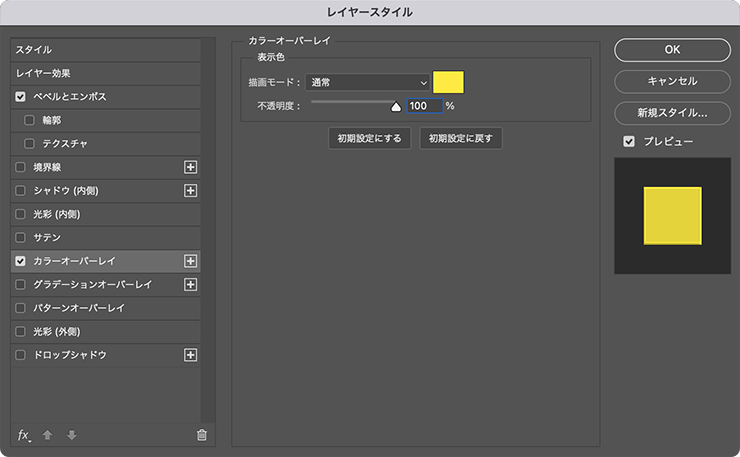Screen dimensions: 740x457
Task: Click the OK button
Action: tap(673, 50)
